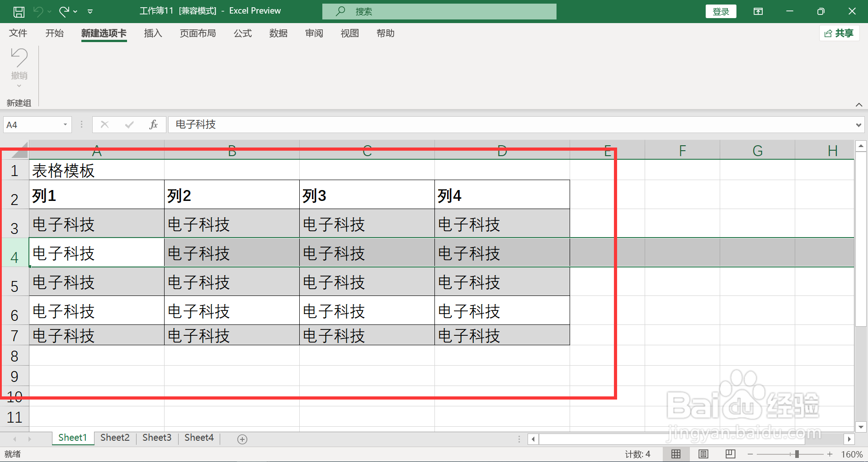Click the next sheet navigation arrow
Screen dimensions: 868x462
click(x=30, y=439)
